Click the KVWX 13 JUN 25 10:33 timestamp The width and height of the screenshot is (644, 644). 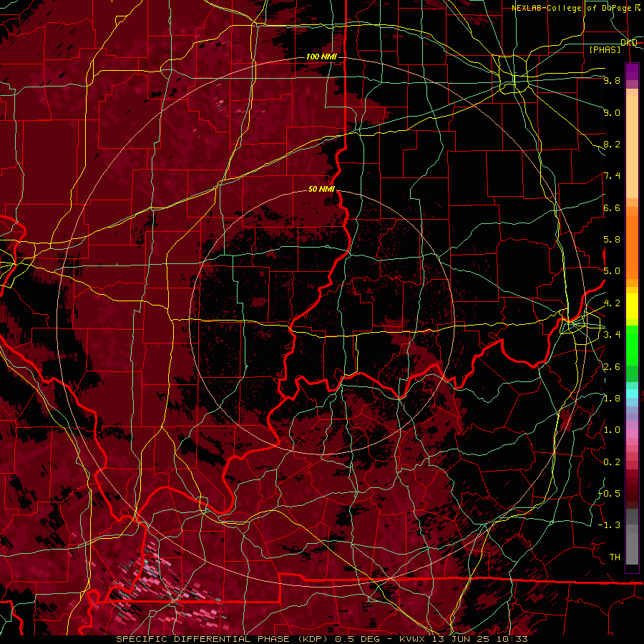(464, 639)
